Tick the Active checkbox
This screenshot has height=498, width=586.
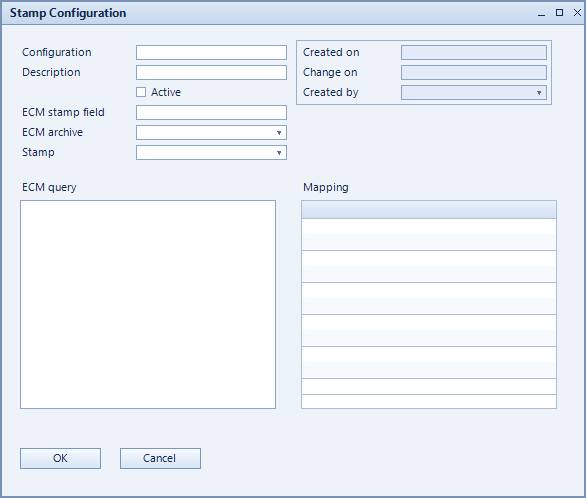(x=141, y=92)
